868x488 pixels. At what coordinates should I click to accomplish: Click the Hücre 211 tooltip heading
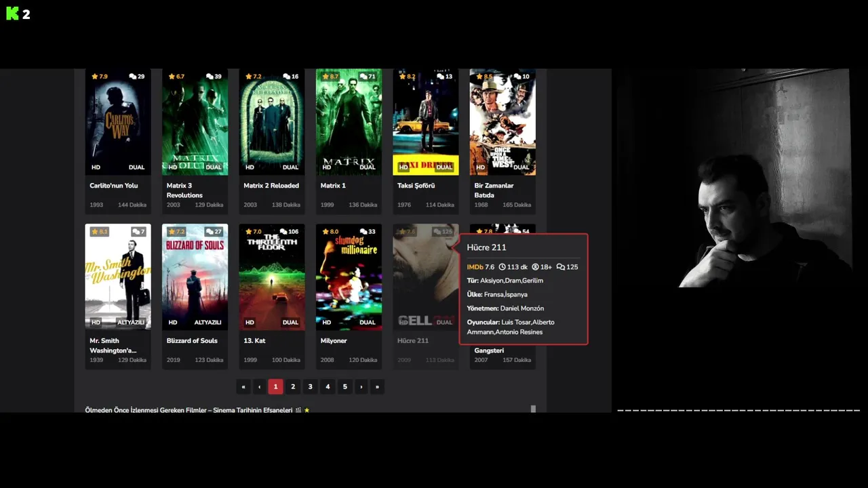(486, 247)
